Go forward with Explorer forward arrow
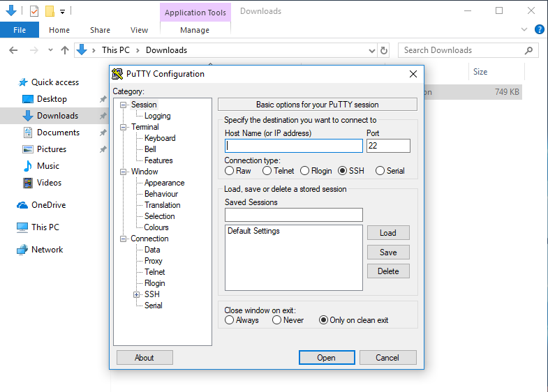The width and height of the screenshot is (548, 392). 34,50
